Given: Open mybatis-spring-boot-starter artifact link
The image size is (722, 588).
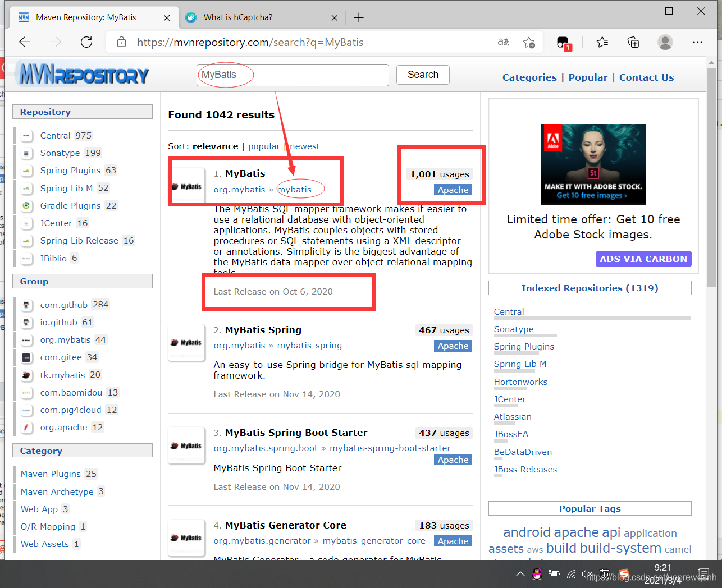Looking at the screenshot, I should tap(390, 448).
